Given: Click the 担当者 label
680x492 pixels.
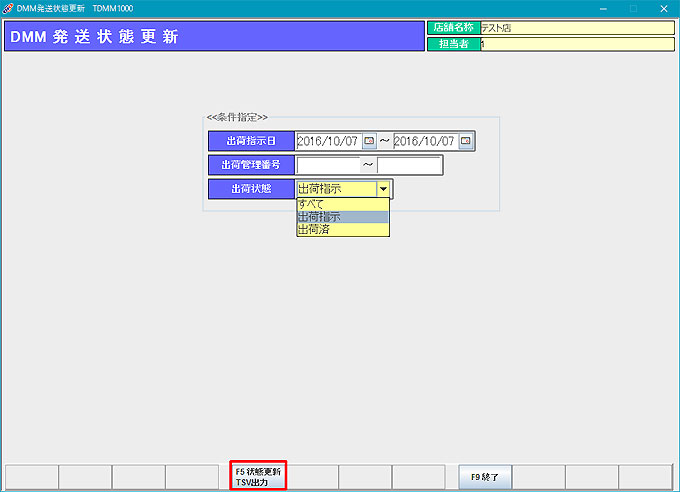Looking at the screenshot, I should pyautogui.click(x=454, y=44).
